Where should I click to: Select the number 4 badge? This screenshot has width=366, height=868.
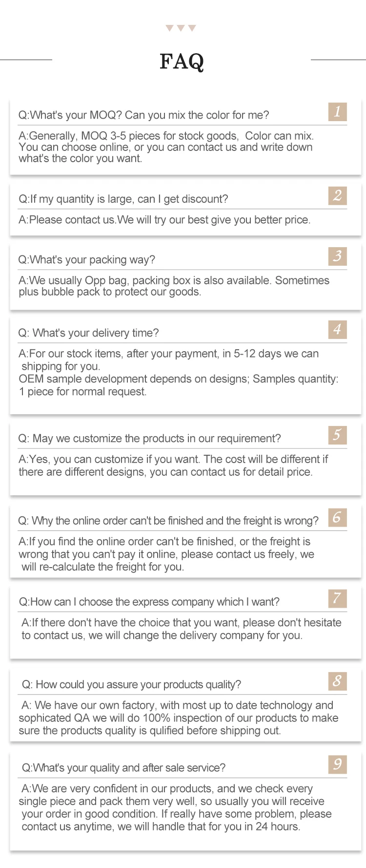pyautogui.click(x=337, y=330)
